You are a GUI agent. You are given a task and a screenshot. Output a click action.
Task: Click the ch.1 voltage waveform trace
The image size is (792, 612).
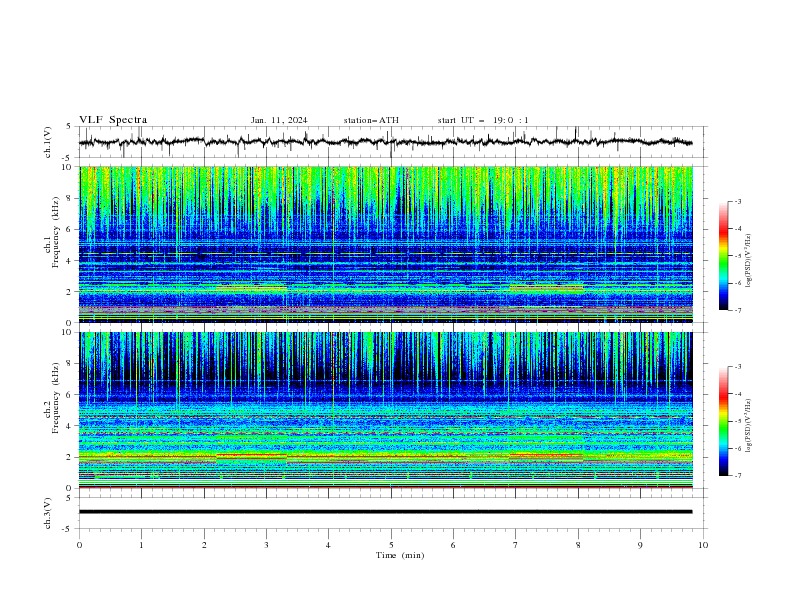(x=385, y=142)
